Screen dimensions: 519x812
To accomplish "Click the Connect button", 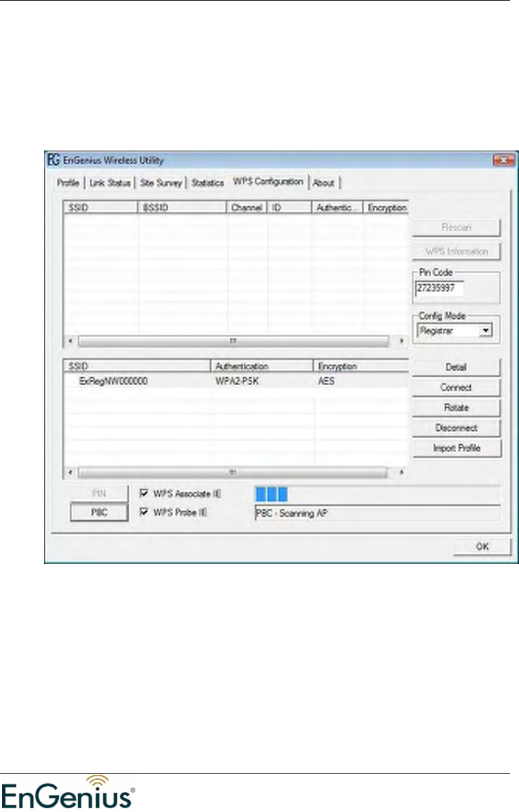I will [x=456, y=387].
